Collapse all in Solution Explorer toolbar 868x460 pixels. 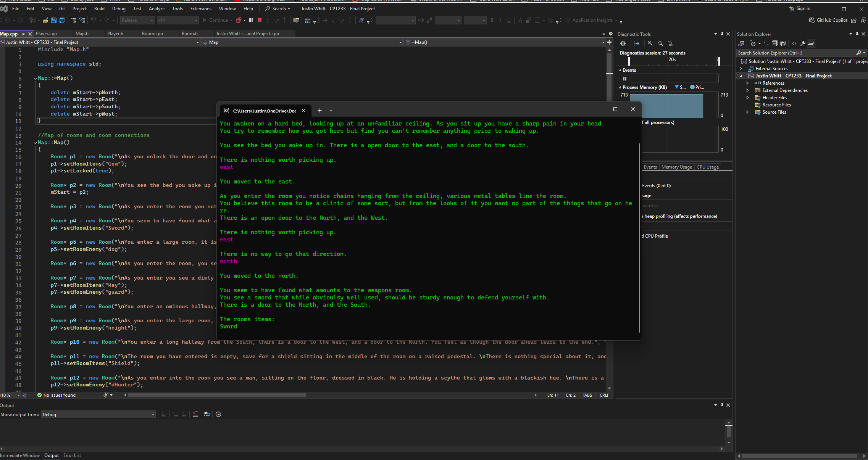[x=774, y=43]
